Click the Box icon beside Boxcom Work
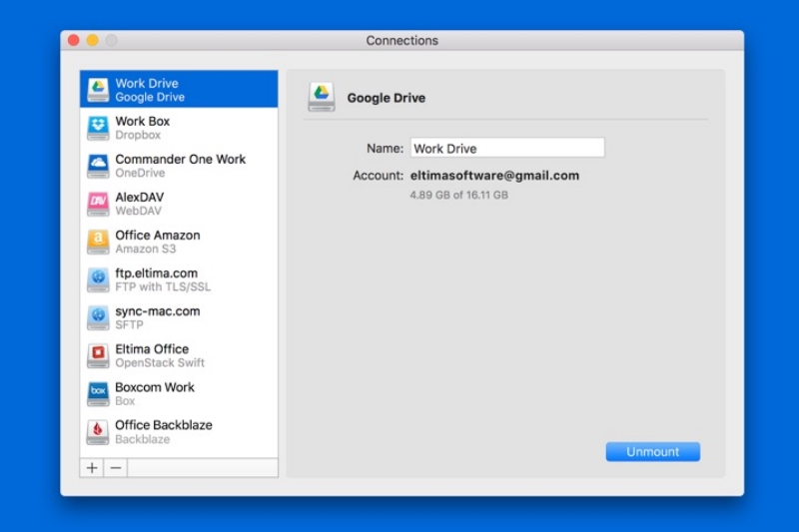The width and height of the screenshot is (799, 532). coord(98,393)
